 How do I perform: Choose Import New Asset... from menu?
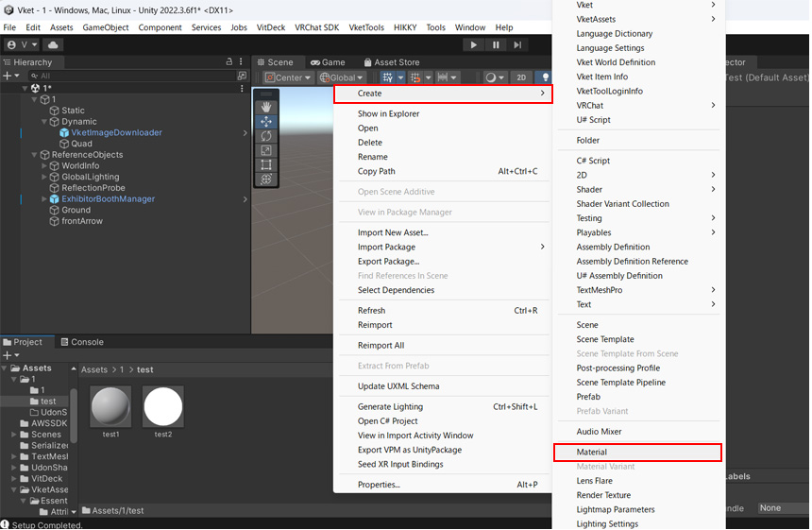coord(393,233)
